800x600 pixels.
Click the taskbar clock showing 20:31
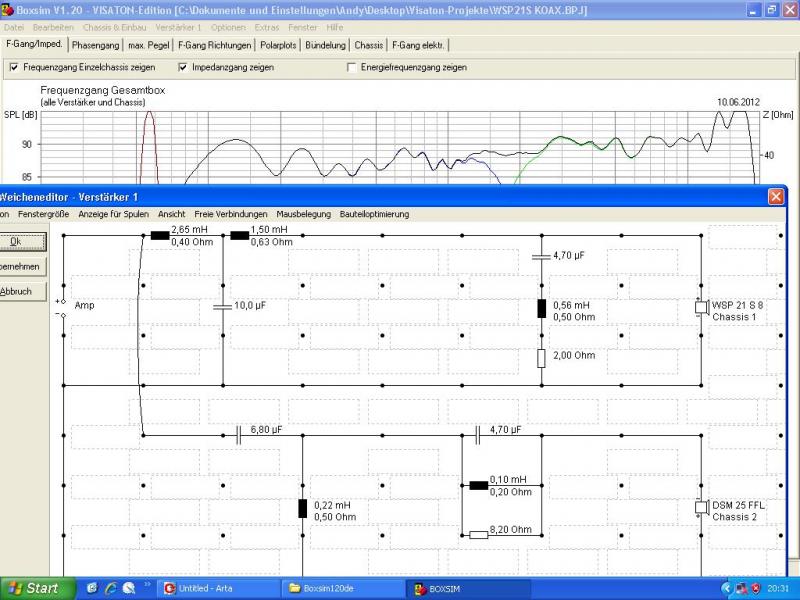tap(777, 589)
